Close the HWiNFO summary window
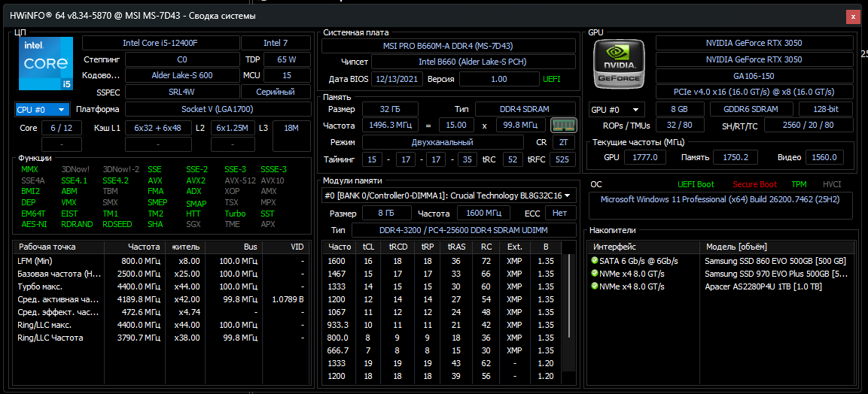868x394 pixels. click(x=853, y=17)
